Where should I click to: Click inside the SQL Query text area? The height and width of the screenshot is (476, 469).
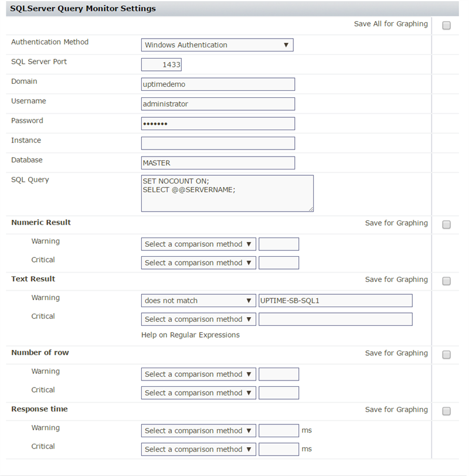[x=227, y=193]
